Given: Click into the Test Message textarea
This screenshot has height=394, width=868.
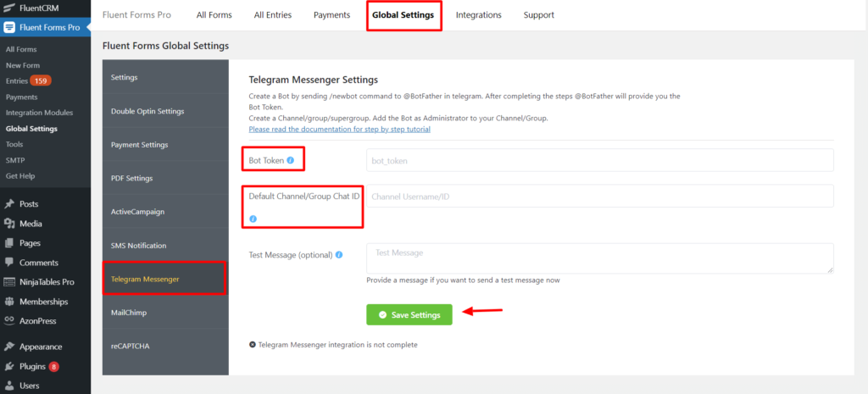Looking at the screenshot, I should click(600, 258).
